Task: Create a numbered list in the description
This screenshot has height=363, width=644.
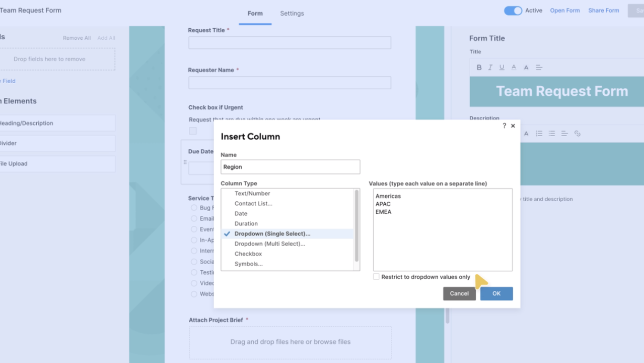Action: point(539,133)
